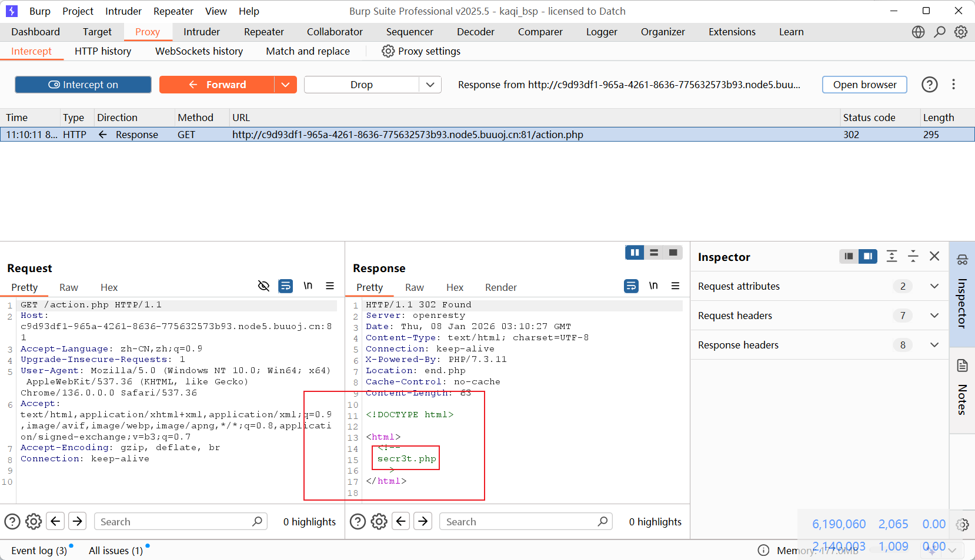Open the Help menu
The height and width of the screenshot is (560, 975).
(249, 11)
